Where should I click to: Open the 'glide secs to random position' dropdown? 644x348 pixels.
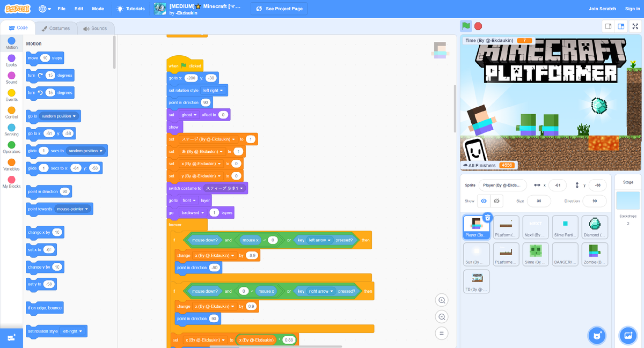(x=86, y=151)
